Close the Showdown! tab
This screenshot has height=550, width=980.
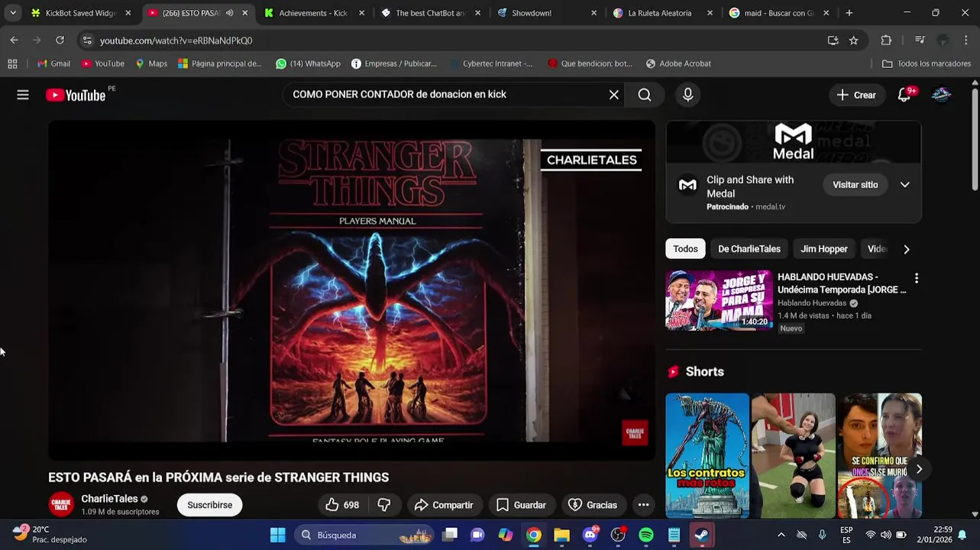(593, 13)
